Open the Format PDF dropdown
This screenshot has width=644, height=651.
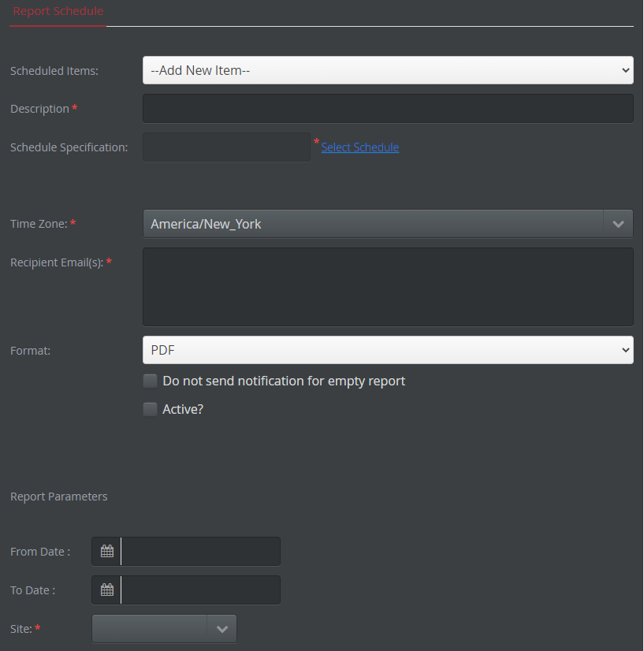pos(389,350)
